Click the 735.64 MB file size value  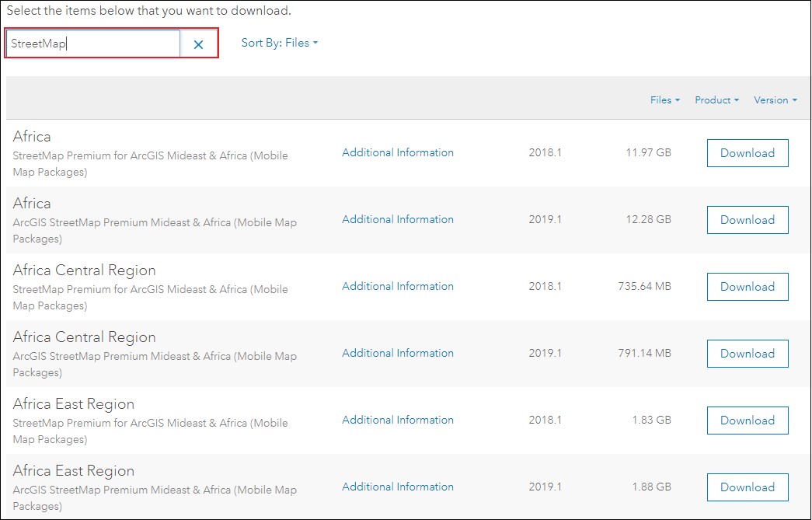(x=644, y=286)
